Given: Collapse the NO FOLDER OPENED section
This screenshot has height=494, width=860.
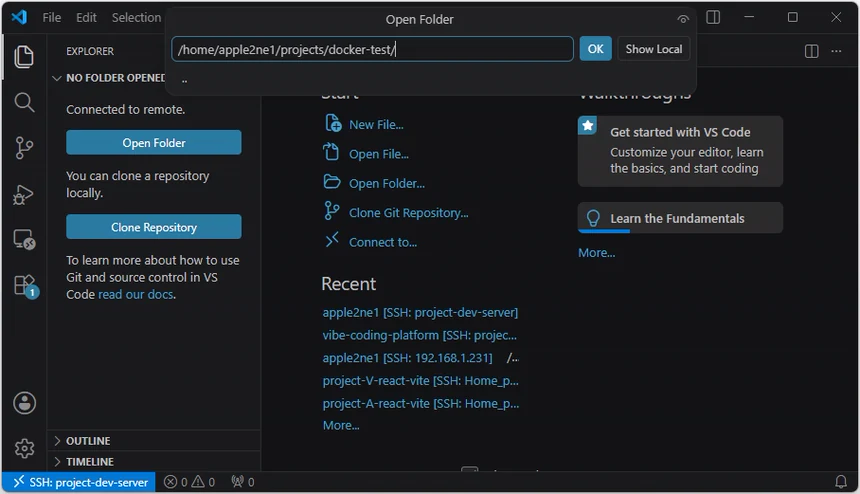Looking at the screenshot, I should coord(56,78).
